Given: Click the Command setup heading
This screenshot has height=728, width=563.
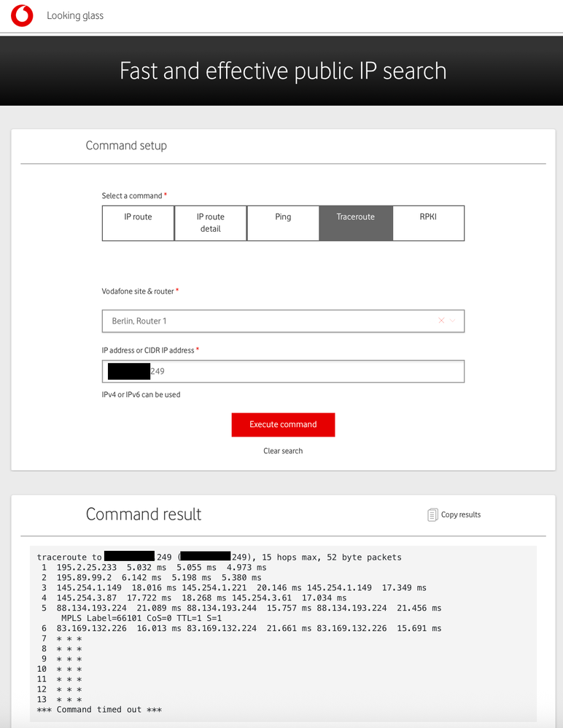Looking at the screenshot, I should click(126, 145).
